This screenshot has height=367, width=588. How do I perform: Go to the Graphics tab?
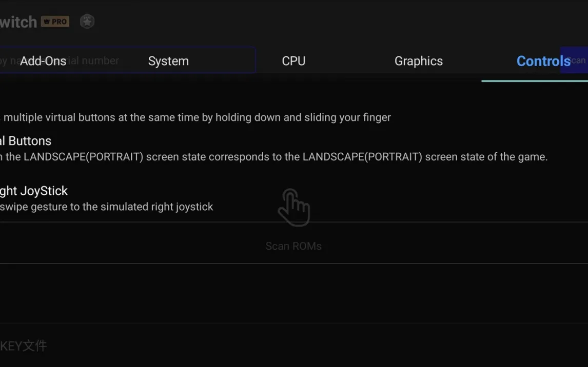pos(419,60)
